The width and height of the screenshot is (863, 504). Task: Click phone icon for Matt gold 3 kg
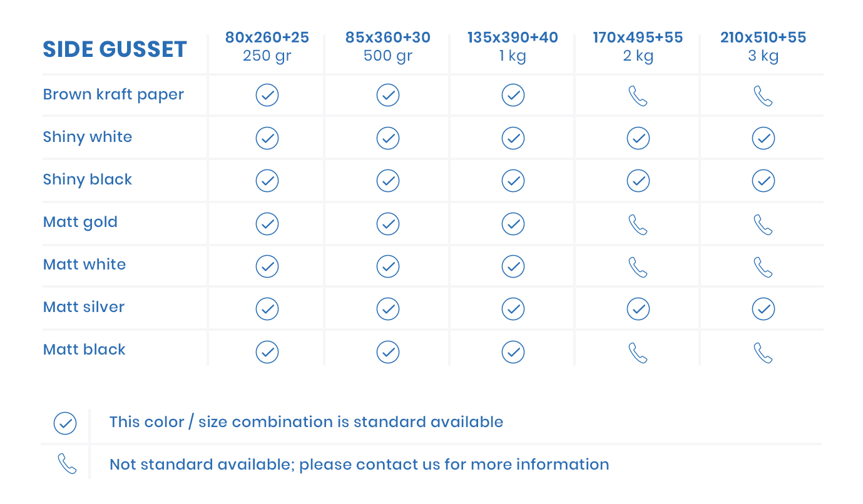pyautogui.click(x=763, y=224)
